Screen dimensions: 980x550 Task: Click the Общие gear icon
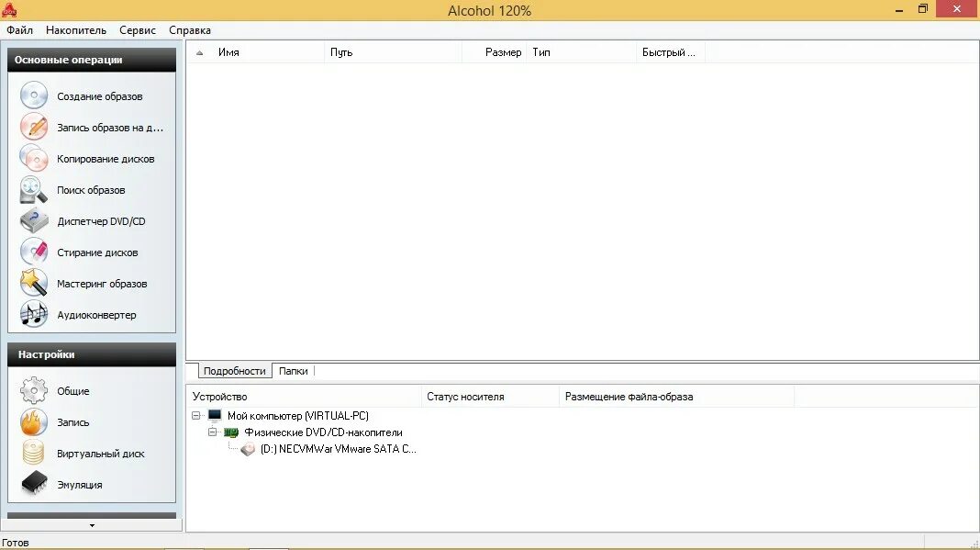(x=34, y=390)
